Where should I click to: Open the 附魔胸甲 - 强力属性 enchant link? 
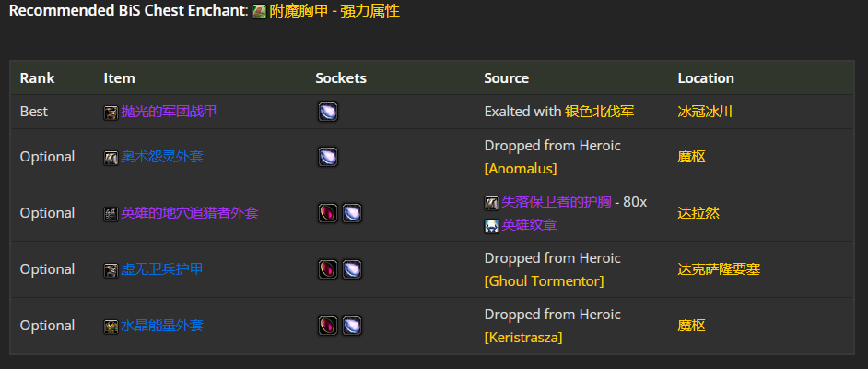(334, 11)
